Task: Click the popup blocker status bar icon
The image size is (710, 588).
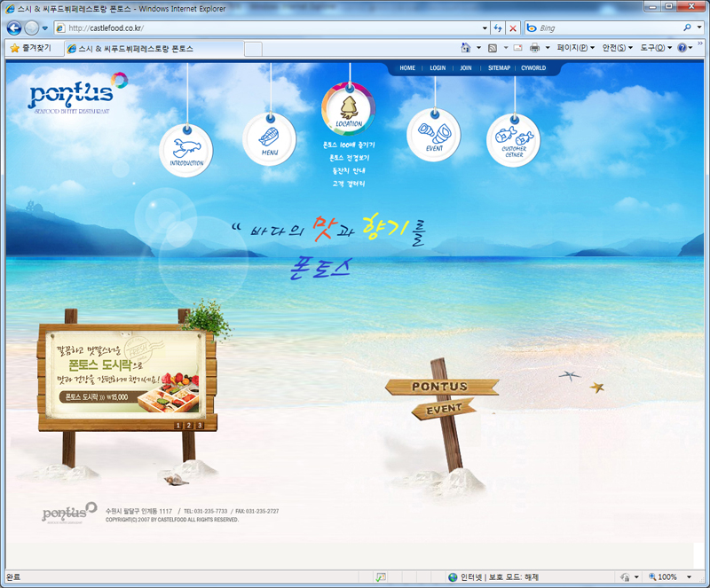Action: (382, 576)
